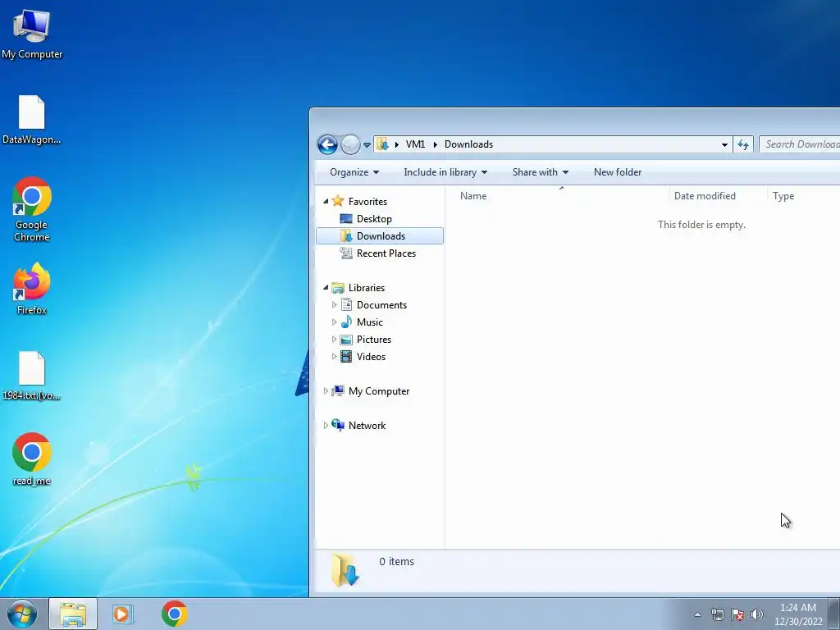This screenshot has width=840, height=630.
Task: Click the folder icon in address bar
Action: pos(382,144)
